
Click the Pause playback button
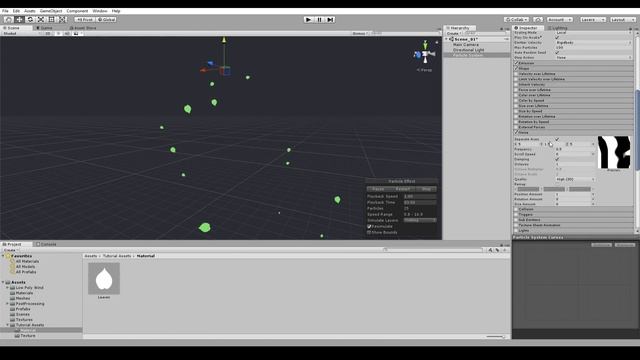(x=320, y=19)
